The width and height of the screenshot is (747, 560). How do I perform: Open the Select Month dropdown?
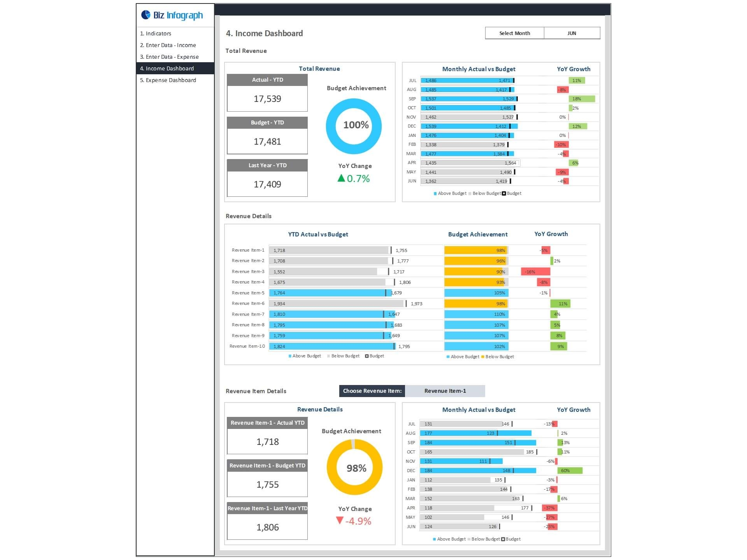click(x=514, y=33)
